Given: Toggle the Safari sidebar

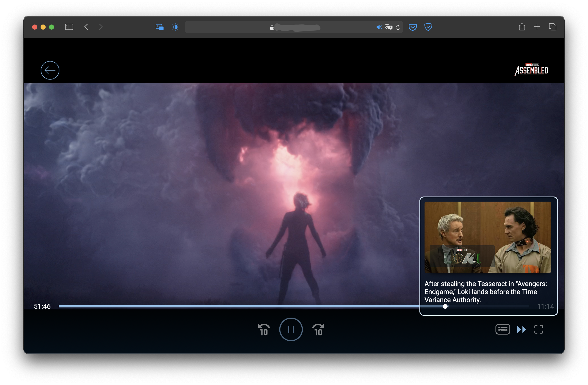Looking at the screenshot, I should [69, 27].
